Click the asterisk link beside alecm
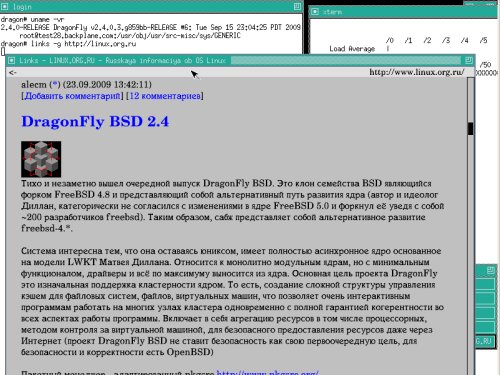The width and height of the screenshot is (500, 375). click(55, 85)
